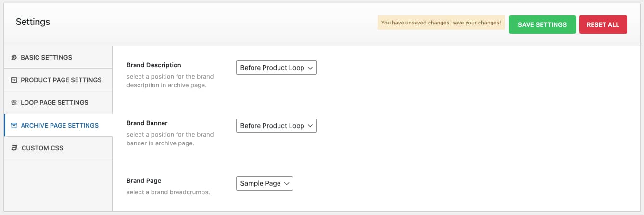Screen dimensions: 644x215
Task: Click the Brand Page field label
Action: (x=144, y=181)
